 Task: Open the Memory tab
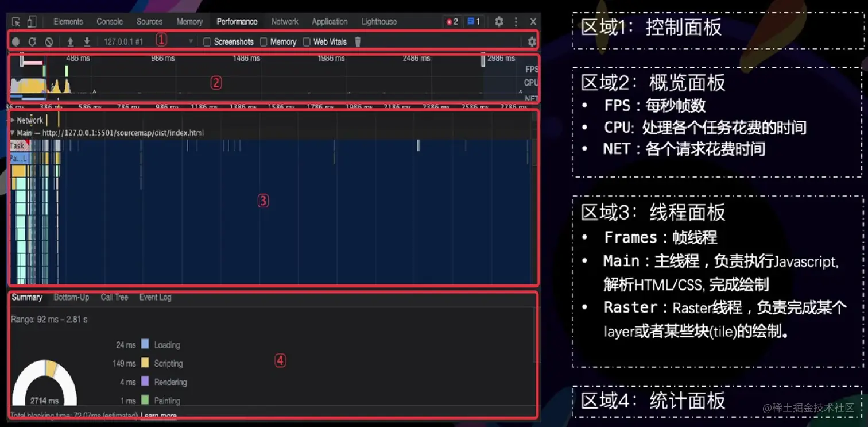click(x=189, y=22)
